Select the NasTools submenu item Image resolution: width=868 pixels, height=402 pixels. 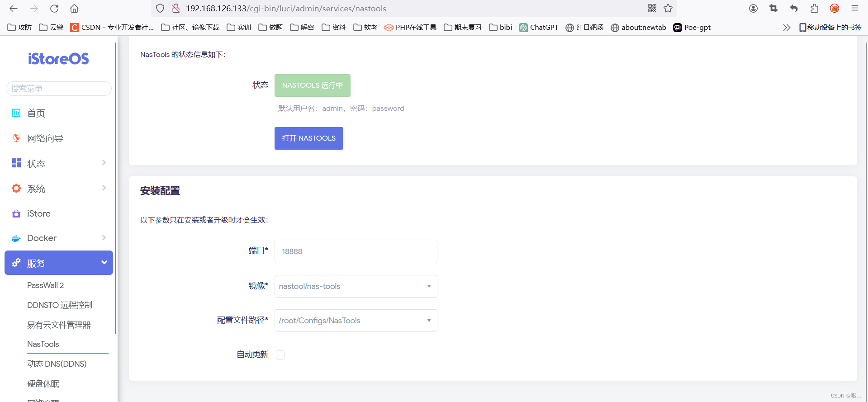[43, 344]
